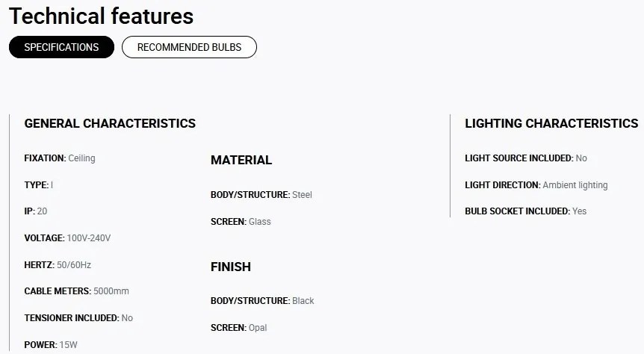Screen dimensions: 644x354
Task: Click the GENERAL CHARACTERISTICS heading
Action: pos(110,124)
